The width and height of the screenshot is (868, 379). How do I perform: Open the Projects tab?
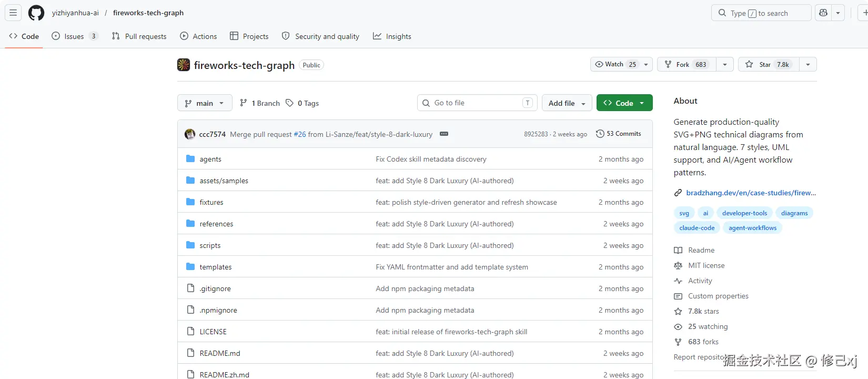pos(249,36)
